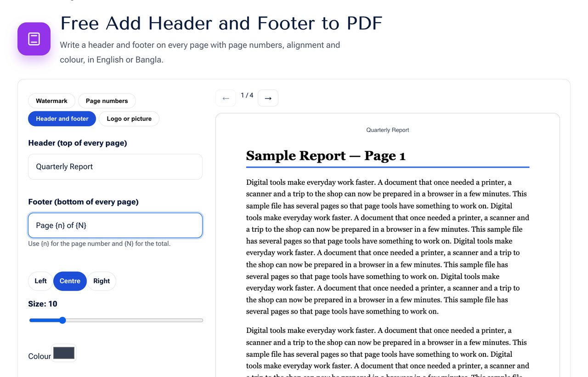Open the Colour swatch picker
Screen dimensions: 588x377
[64, 353]
